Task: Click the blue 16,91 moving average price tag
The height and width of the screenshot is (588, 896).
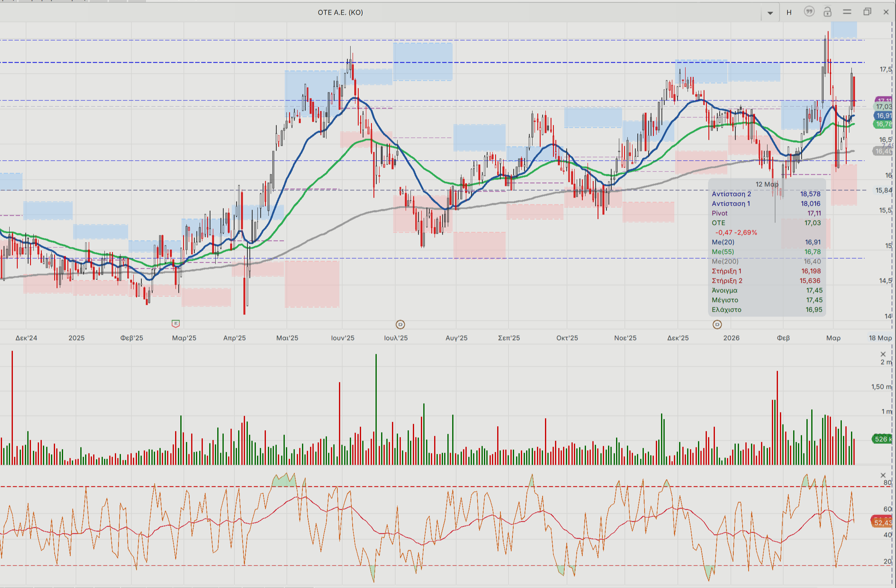Action: 883,116
